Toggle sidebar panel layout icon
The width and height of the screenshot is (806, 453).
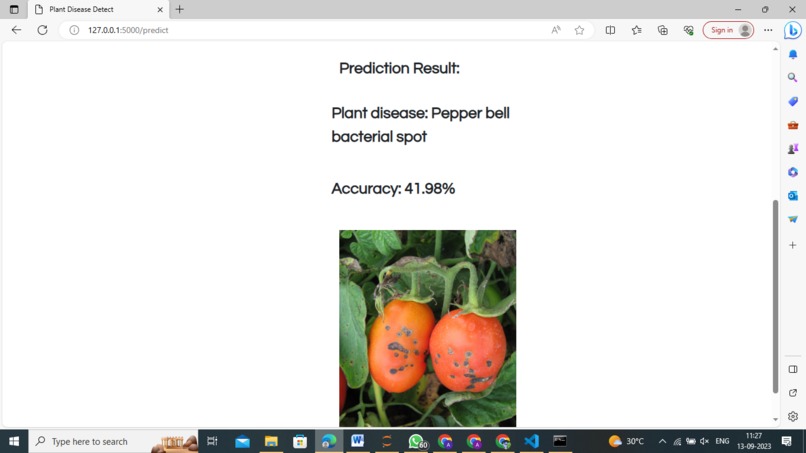(793, 369)
